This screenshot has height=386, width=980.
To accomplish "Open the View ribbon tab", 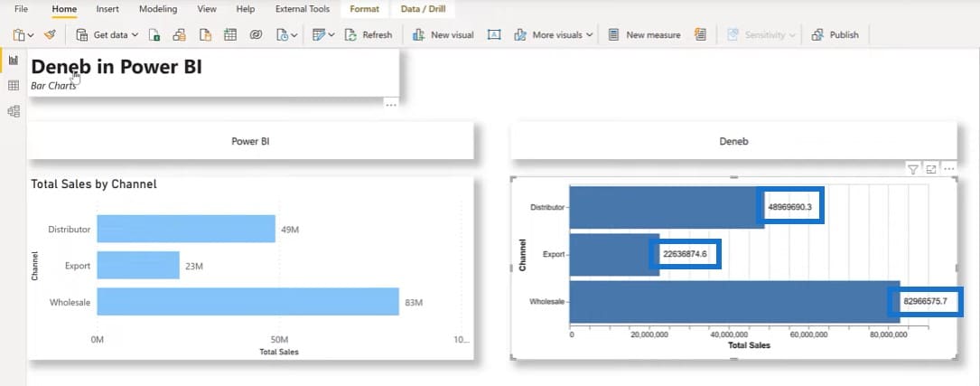I will coord(207,9).
